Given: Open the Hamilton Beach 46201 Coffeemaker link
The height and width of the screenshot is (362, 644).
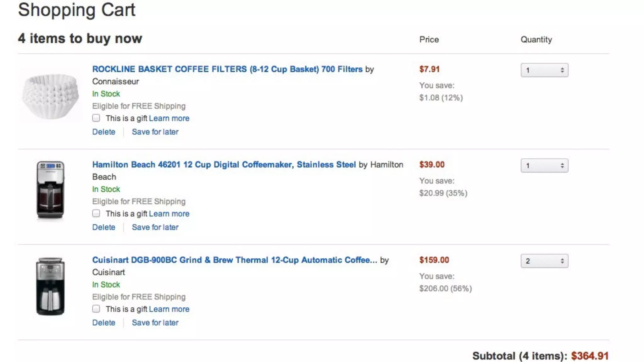Looking at the screenshot, I should coord(224,165).
